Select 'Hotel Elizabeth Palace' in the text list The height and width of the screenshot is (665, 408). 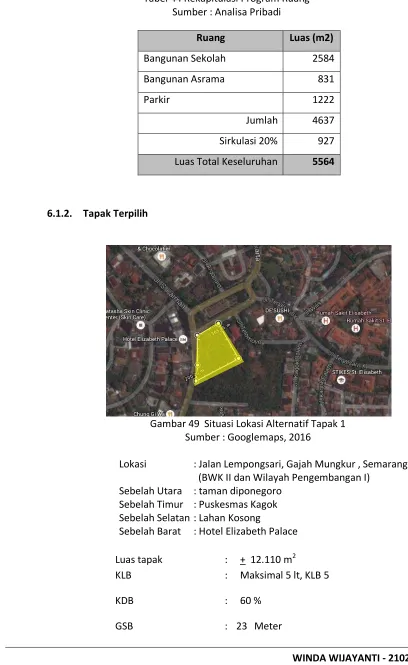click(248, 531)
